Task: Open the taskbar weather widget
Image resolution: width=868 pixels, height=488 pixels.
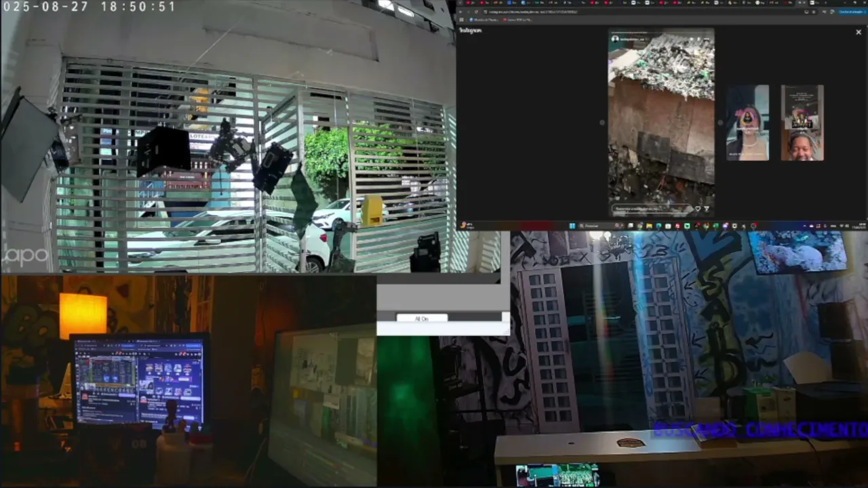Action: (467, 226)
